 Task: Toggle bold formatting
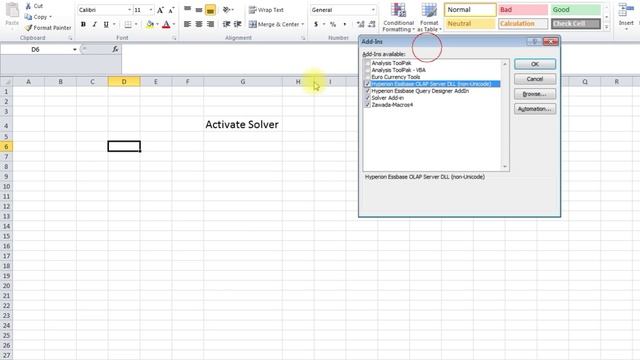click(x=83, y=24)
